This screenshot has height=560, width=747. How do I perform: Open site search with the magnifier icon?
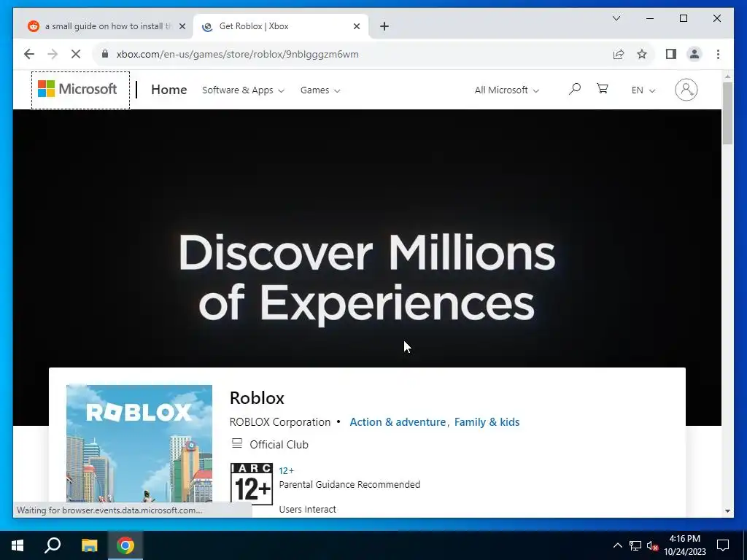pyautogui.click(x=575, y=89)
